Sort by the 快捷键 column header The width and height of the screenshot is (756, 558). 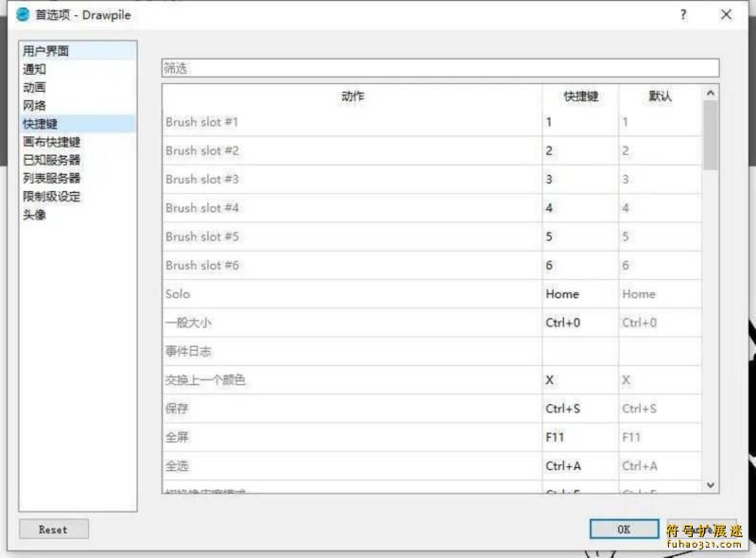[x=580, y=96]
